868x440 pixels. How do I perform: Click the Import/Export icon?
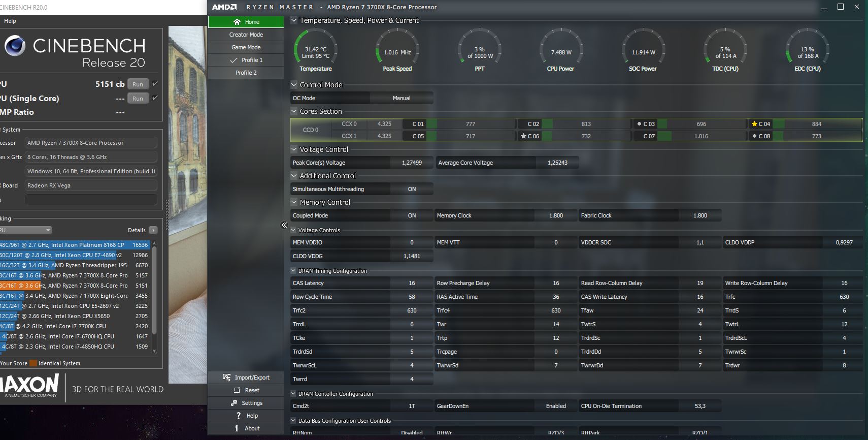pos(227,378)
